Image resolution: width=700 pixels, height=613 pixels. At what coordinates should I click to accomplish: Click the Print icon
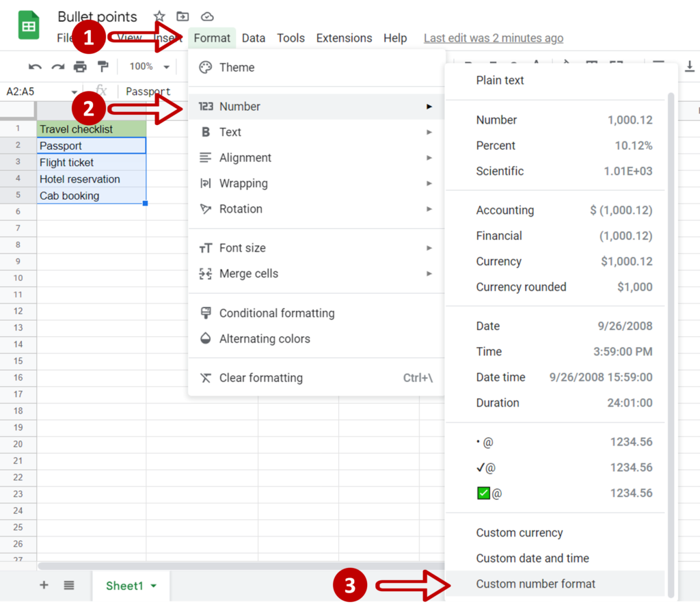point(81,66)
